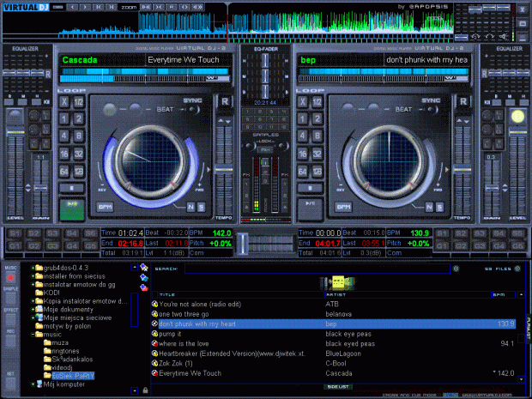The image size is (532, 399).
Task: Sort tracks by the TITLE column
Action: point(241,295)
